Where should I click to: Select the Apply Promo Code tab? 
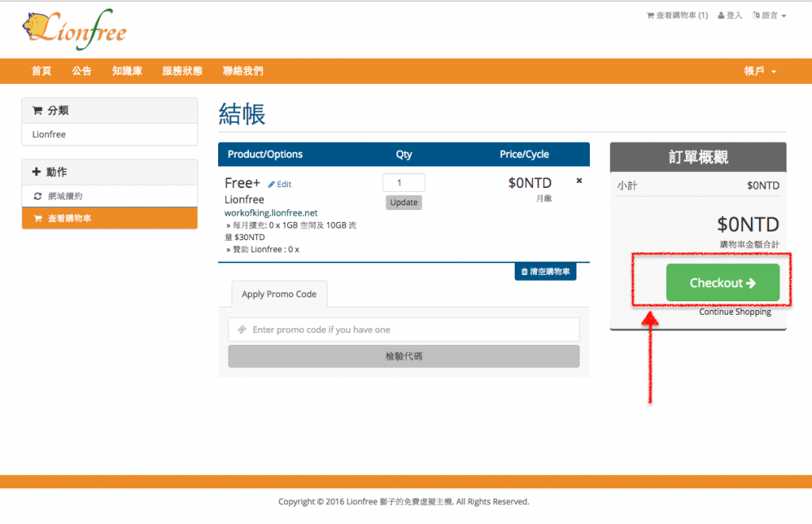click(279, 294)
